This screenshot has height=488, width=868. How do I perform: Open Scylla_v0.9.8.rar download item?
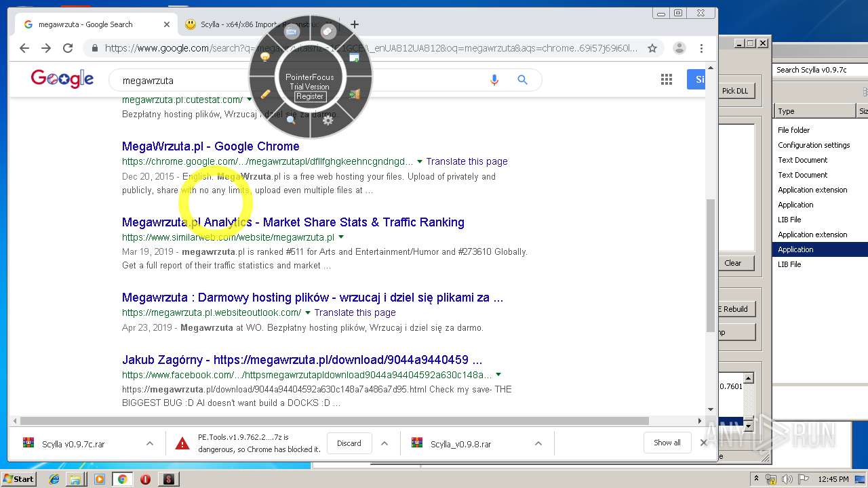(x=460, y=444)
